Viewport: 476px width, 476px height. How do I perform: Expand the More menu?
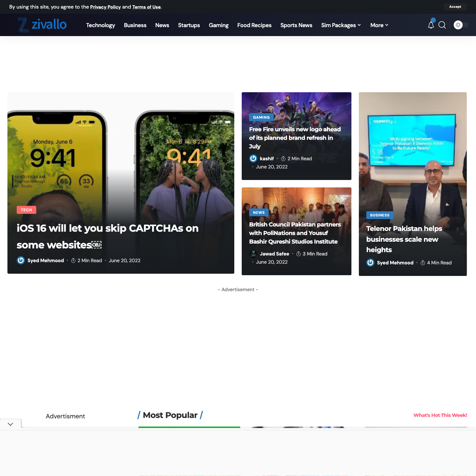[379, 25]
